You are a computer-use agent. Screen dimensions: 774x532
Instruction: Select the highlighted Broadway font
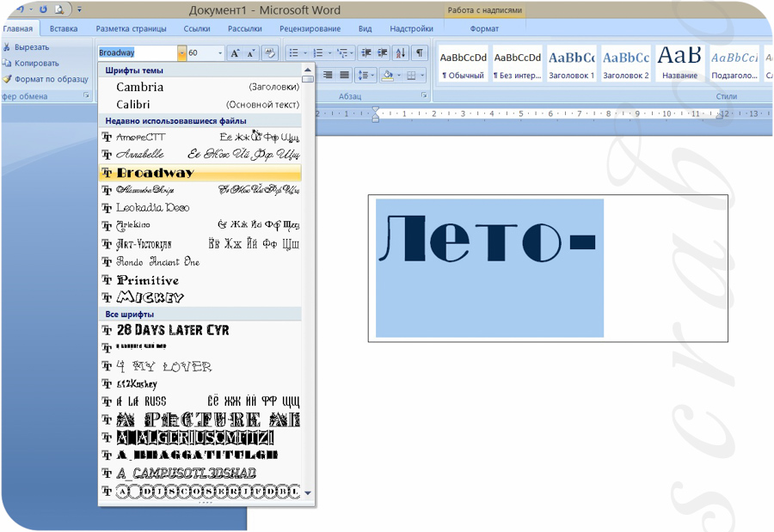pyautogui.click(x=200, y=173)
